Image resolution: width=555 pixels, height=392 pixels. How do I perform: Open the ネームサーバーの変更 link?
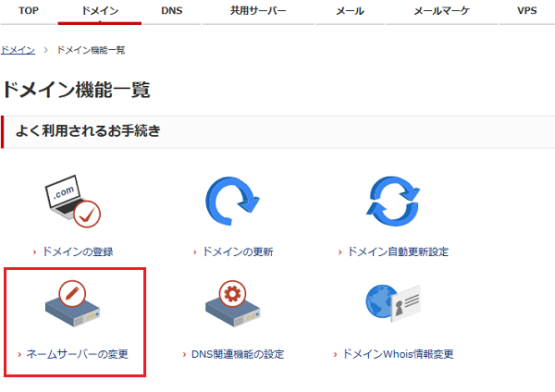77,354
